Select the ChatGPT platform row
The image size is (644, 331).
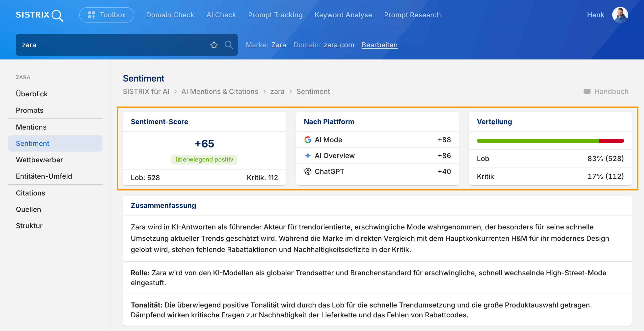pos(377,171)
